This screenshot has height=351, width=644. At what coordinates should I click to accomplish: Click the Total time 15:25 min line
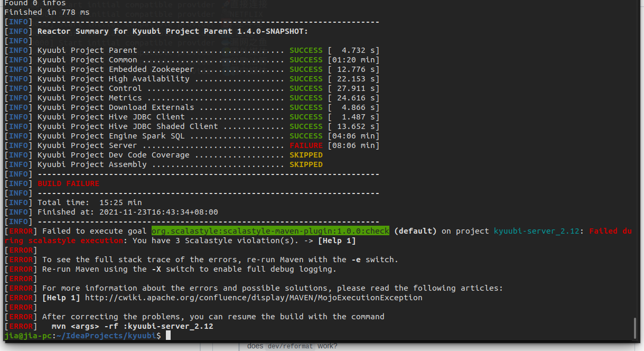tap(90, 202)
